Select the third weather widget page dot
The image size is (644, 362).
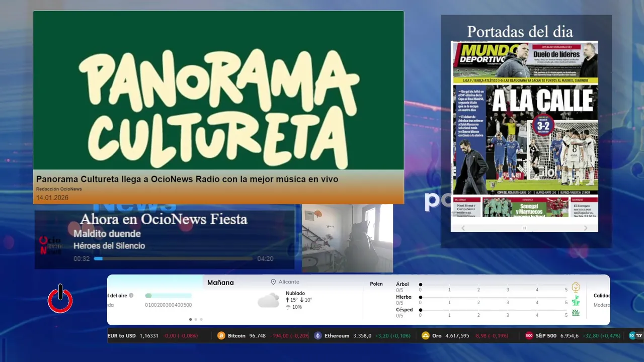click(x=201, y=319)
